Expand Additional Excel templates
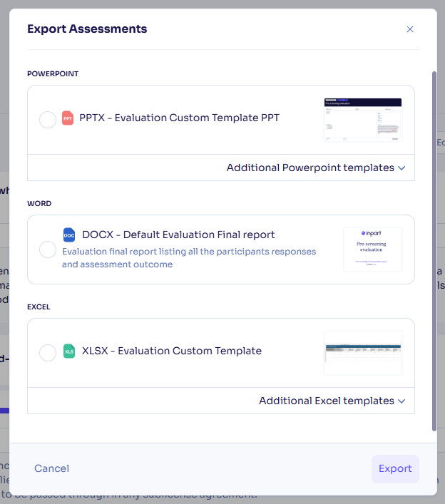Viewport: 445px width, 504px height. click(x=332, y=401)
